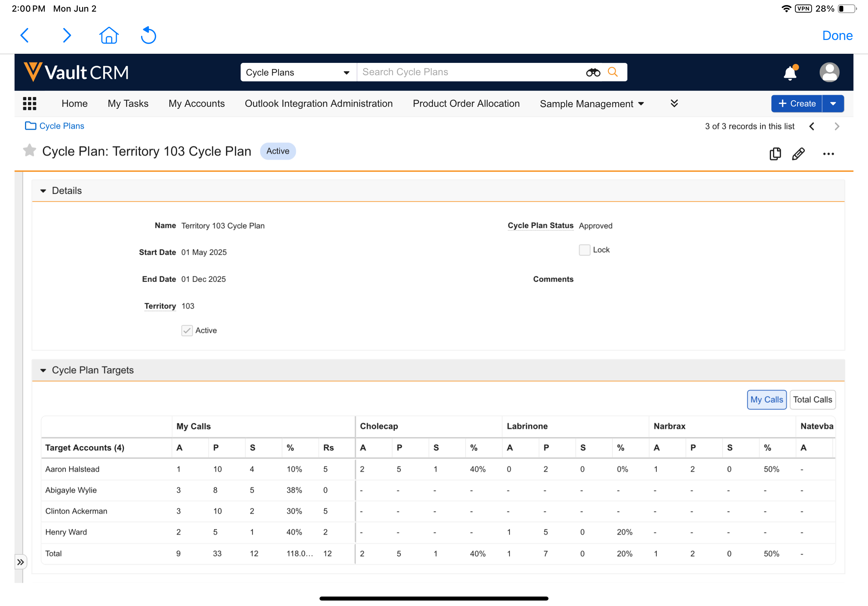The height and width of the screenshot is (606, 868).
Task: Open the My Accounts tab
Action: pyautogui.click(x=197, y=104)
